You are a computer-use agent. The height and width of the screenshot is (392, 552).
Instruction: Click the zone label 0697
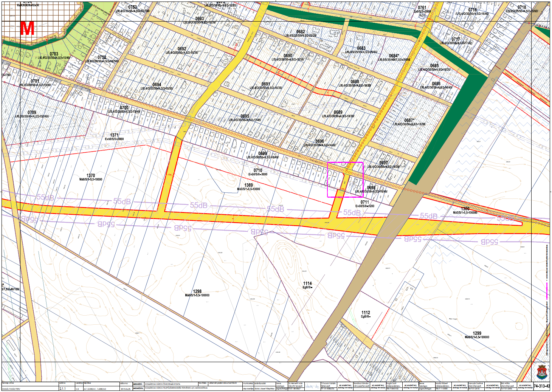click(x=383, y=163)
